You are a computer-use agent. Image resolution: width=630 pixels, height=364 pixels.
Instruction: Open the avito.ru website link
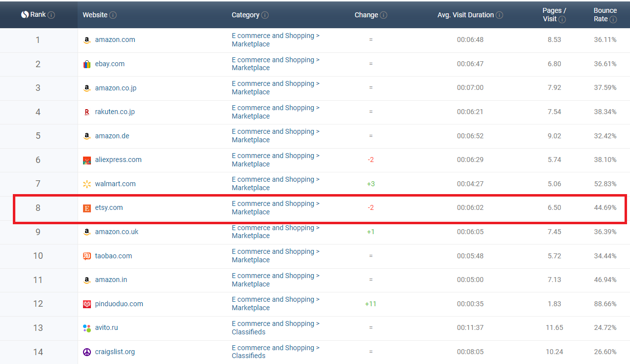point(106,327)
